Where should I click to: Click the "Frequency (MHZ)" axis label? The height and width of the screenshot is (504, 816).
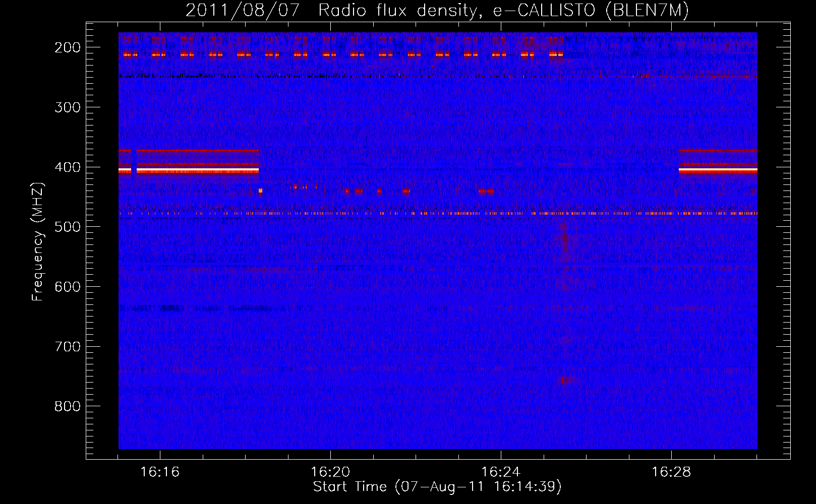(38, 241)
